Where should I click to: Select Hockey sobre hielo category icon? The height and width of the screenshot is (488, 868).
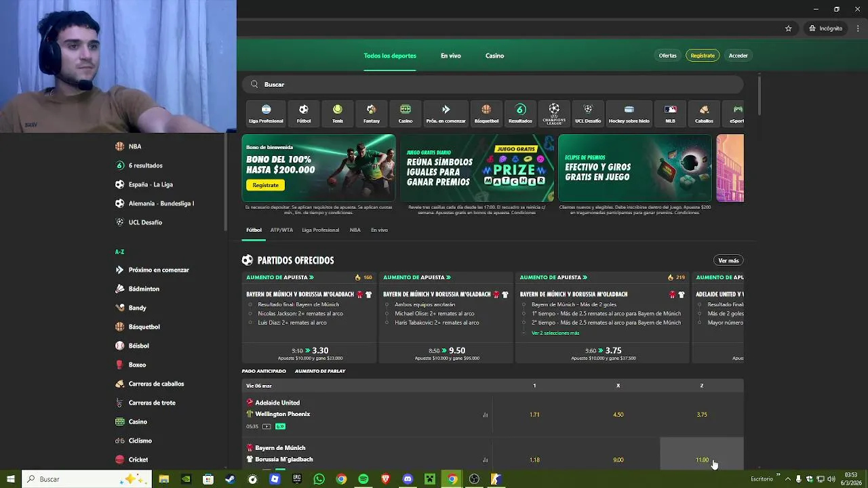click(x=629, y=113)
